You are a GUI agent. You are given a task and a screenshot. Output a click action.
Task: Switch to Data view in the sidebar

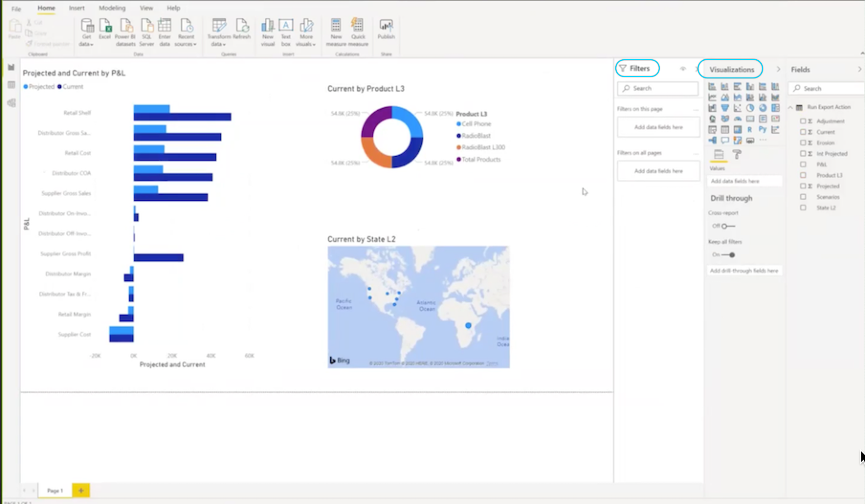(11, 84)
